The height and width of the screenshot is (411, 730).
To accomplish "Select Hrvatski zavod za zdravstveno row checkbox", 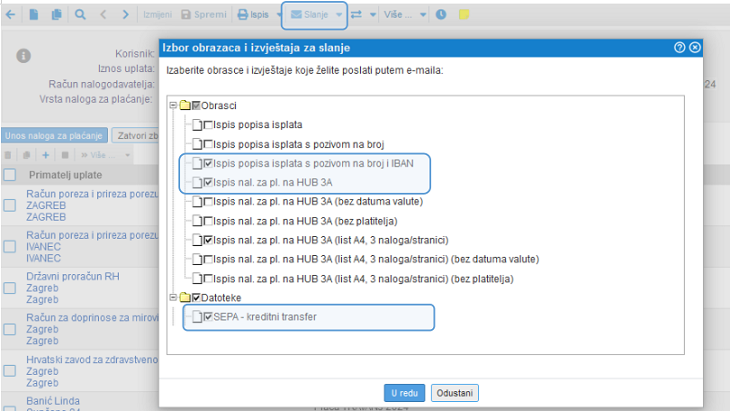I will tap(10, 371).
